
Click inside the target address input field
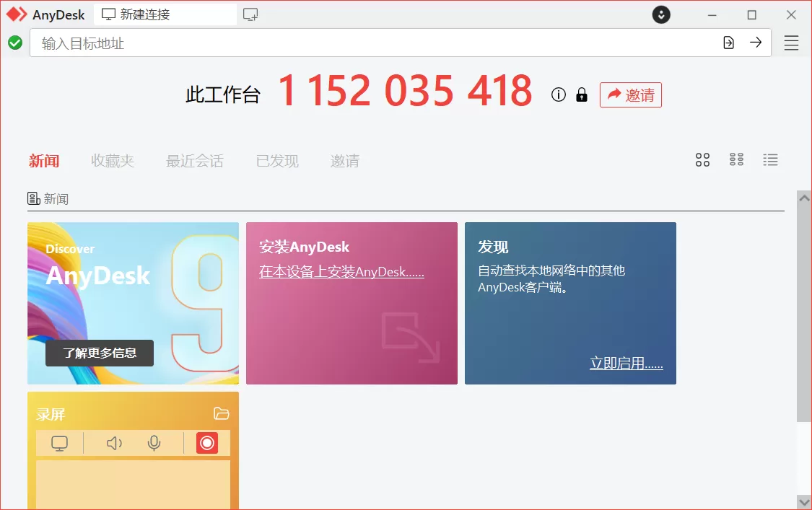pyautogui.click(x=289, y=43)
